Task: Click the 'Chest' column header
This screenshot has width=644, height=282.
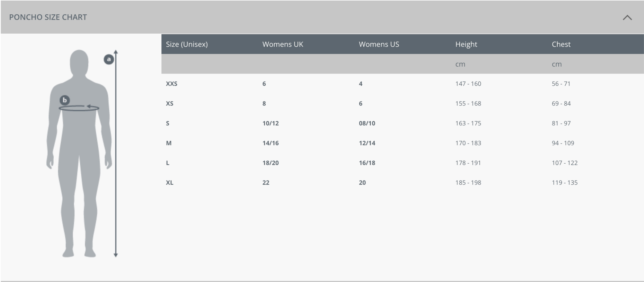Action: 561,44
